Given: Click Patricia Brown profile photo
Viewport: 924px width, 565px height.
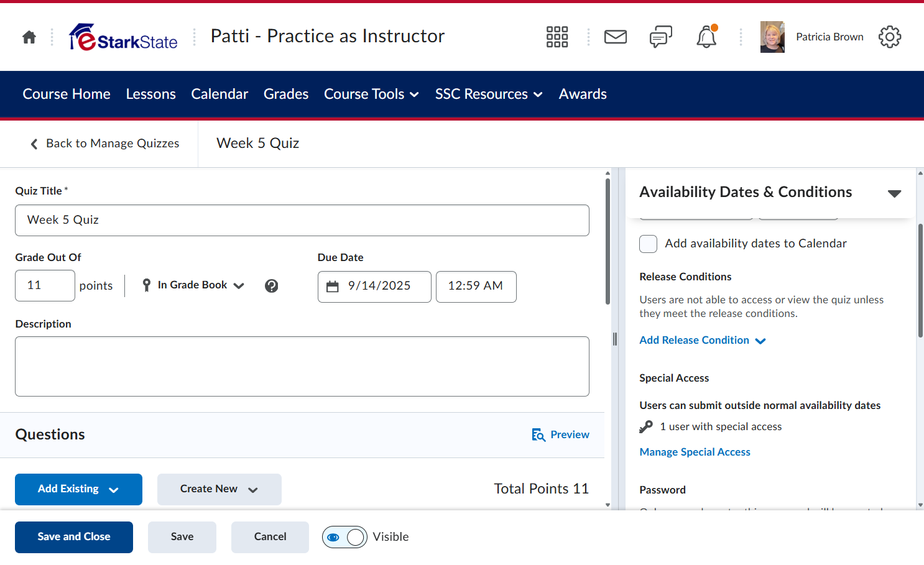Looking at the screenshot, I should (x=772, y=37).
